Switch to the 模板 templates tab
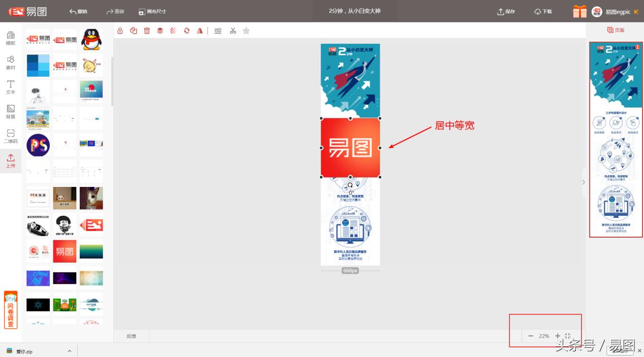This screenshot has height=357, width=644. (11, 39)
